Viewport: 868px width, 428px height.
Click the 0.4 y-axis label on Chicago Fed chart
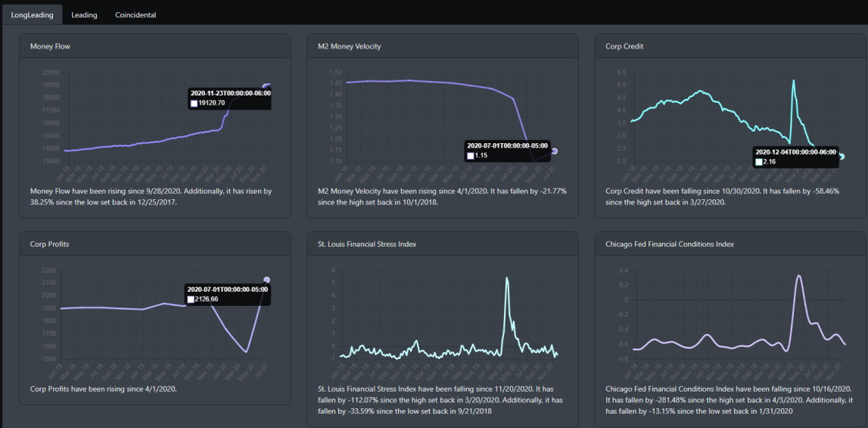(624, 270)
